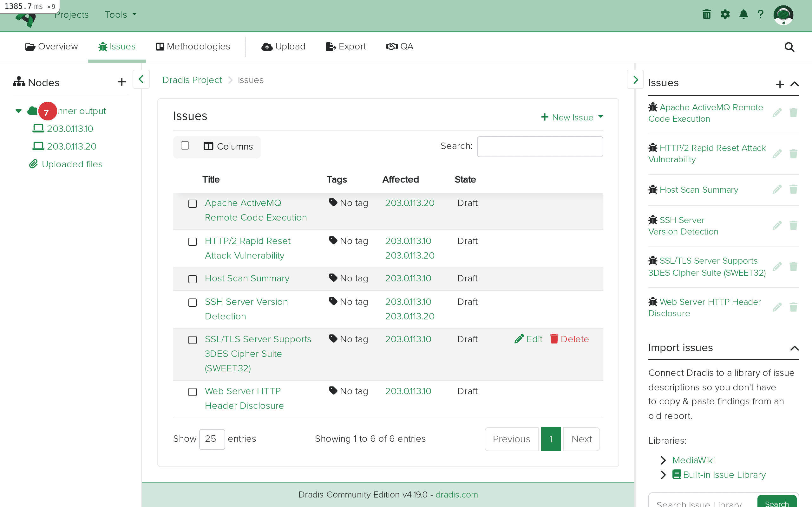Click the Next pagination button
812x507 pixels.
581,439
